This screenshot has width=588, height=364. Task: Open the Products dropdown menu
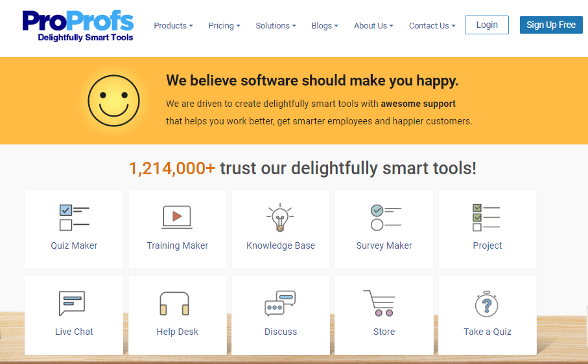(x=173, y=25)
